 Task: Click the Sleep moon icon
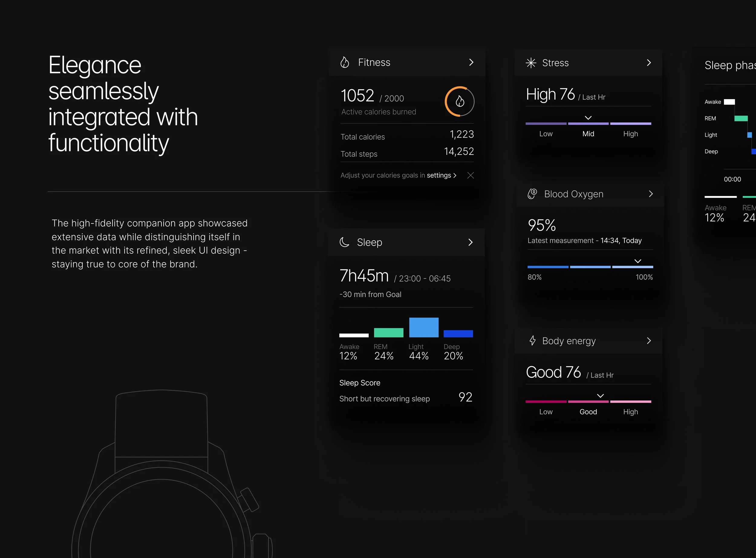click(x=344, y=242)
